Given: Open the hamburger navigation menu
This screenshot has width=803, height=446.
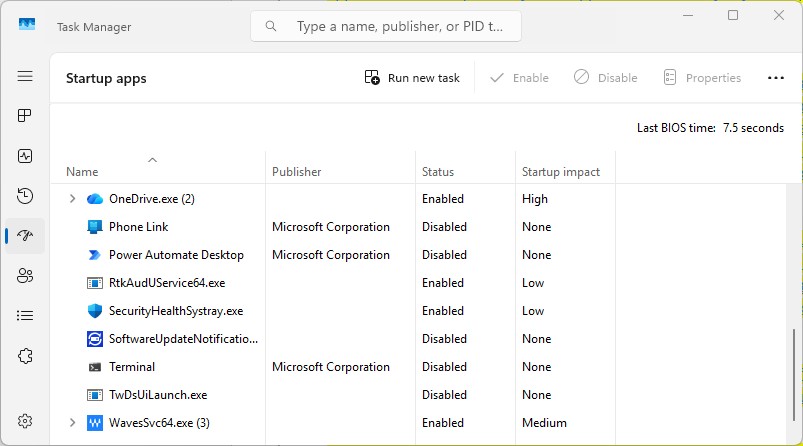Looking at the screenshot, I should click(25, 76).
